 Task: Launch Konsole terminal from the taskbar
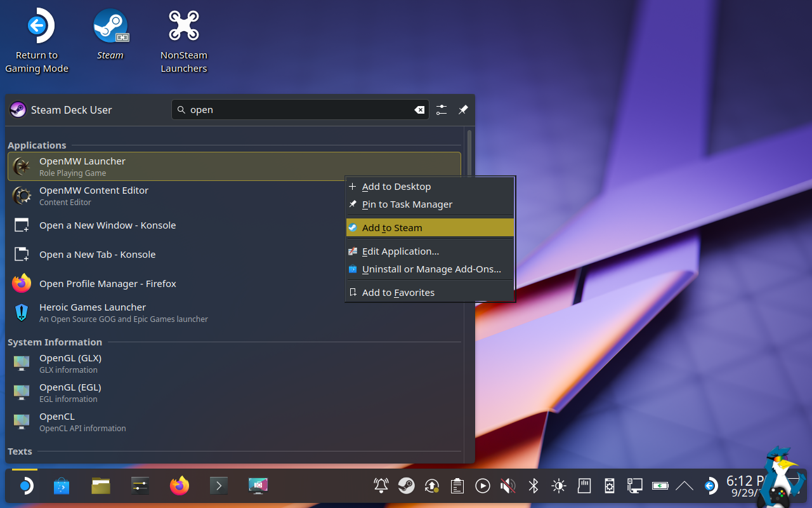(218, 486)
